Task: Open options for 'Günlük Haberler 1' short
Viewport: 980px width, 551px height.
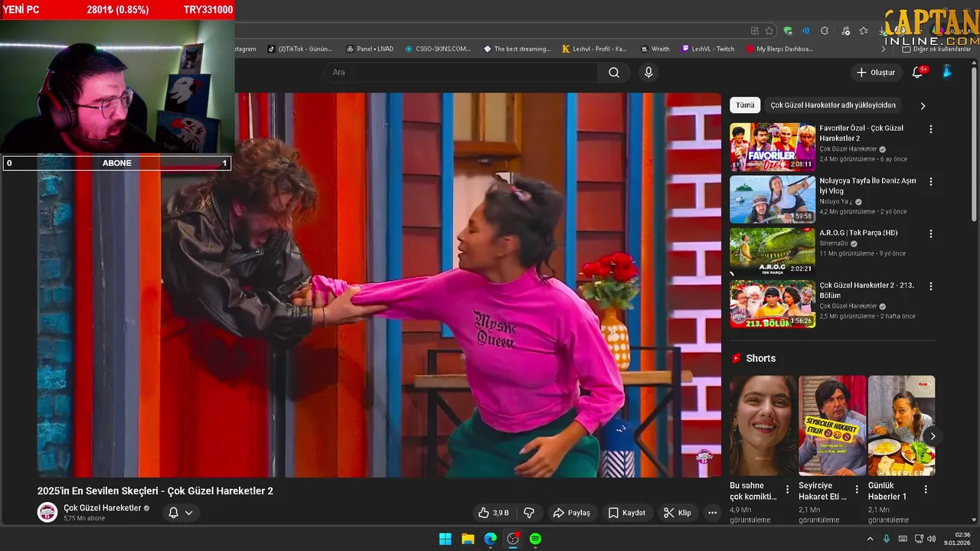Action: click(926, 490)
